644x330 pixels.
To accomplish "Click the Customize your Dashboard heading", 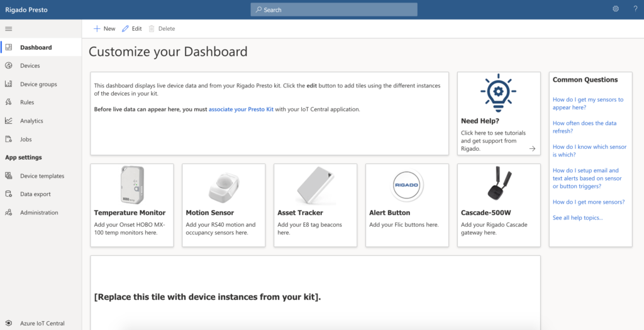I will click(x=168, y=52).
